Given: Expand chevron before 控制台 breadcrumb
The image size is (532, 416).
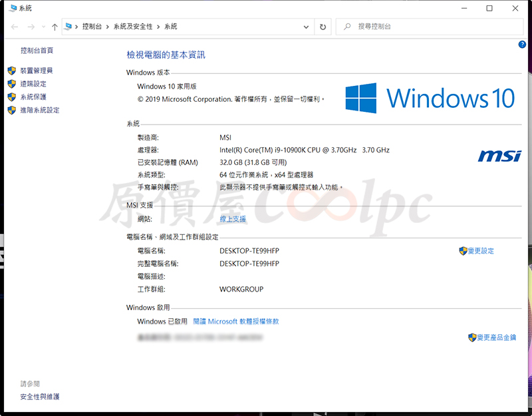Looking at the screenshot, I should 76,27.
